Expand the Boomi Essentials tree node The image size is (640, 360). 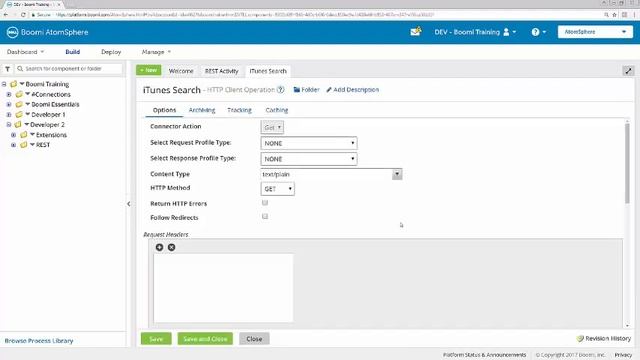click(9, 104)
